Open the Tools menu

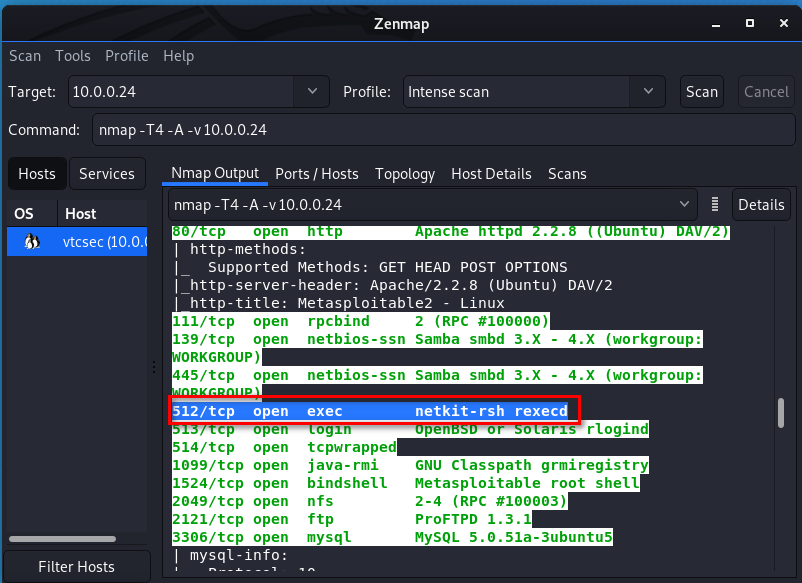click(x=73, y=56)
